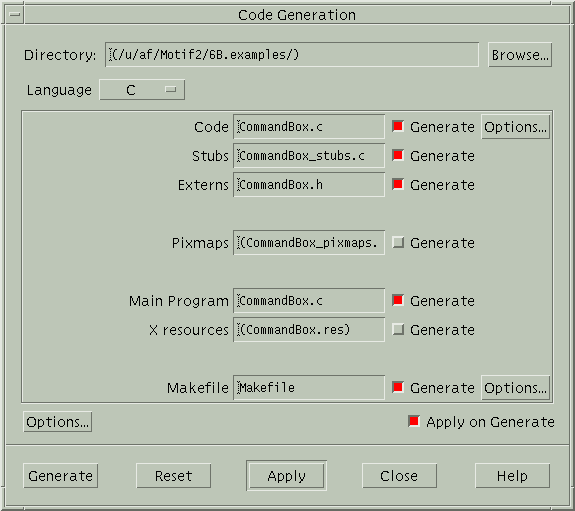Click into the Directory text field
Viewport: 575px width, 511px height.
click(x=292, y=55)
